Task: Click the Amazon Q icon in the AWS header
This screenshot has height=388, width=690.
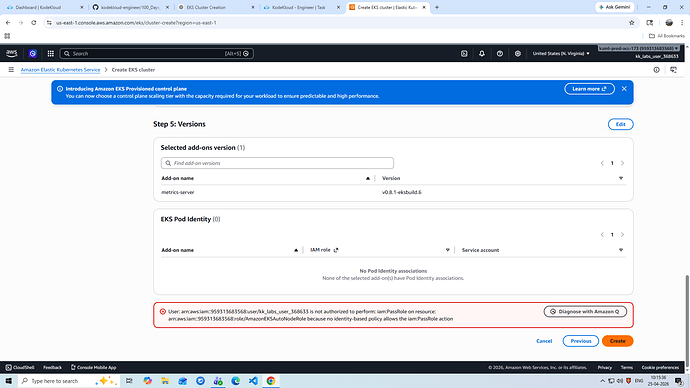Action: point(33,53)
